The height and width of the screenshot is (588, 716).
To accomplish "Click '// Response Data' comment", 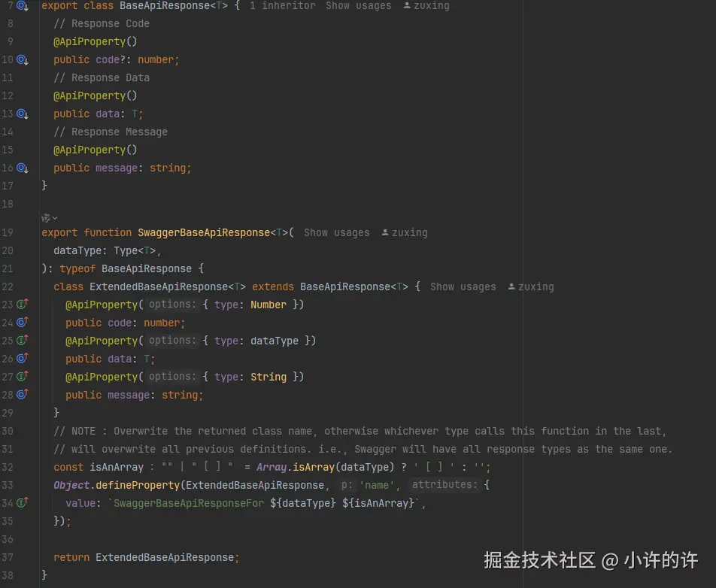I will [x=102, y=77].
